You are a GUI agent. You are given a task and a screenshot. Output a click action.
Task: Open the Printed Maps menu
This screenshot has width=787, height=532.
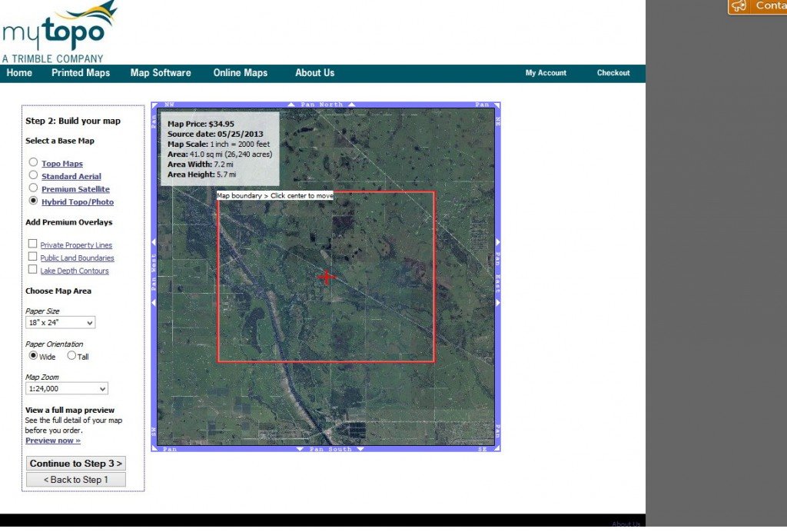tap(81, 73)
